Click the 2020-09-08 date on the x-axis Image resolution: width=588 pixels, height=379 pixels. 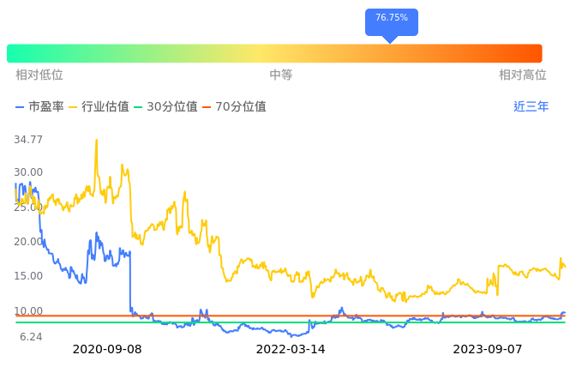[x=107, y=350]
